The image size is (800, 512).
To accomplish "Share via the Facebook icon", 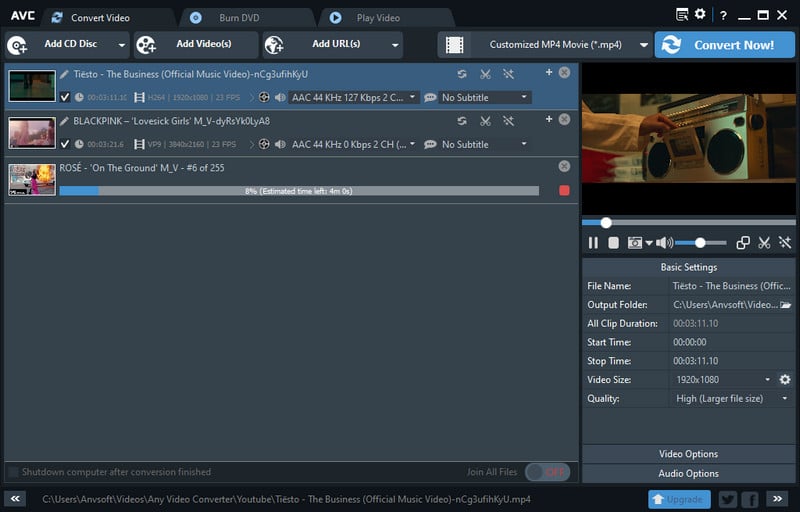I will [x=750, y=499].
